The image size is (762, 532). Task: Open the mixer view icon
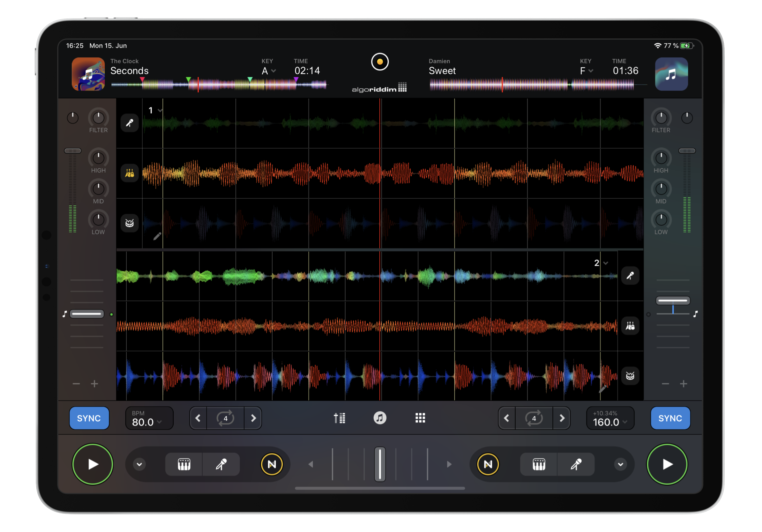[x=339, y=418]
